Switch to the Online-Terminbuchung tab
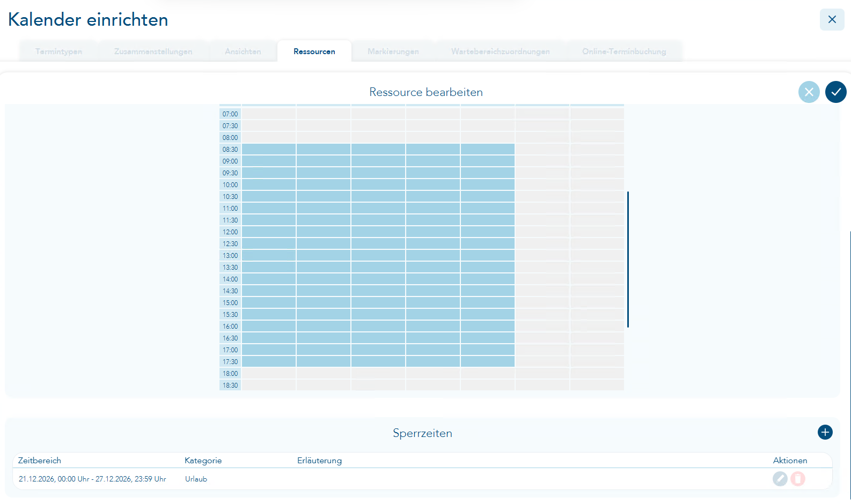The height and width of the screenshot is (504, 851). (x=623, y=51)
